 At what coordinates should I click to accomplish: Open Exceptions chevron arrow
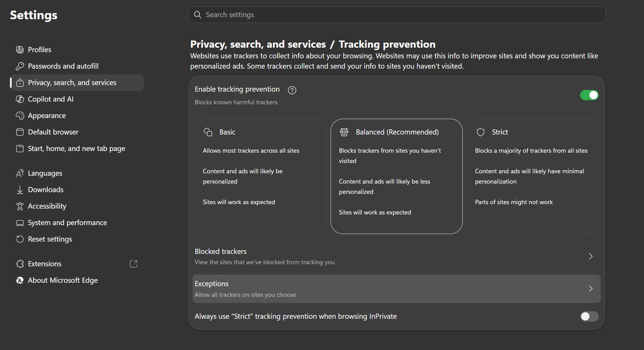590,289
